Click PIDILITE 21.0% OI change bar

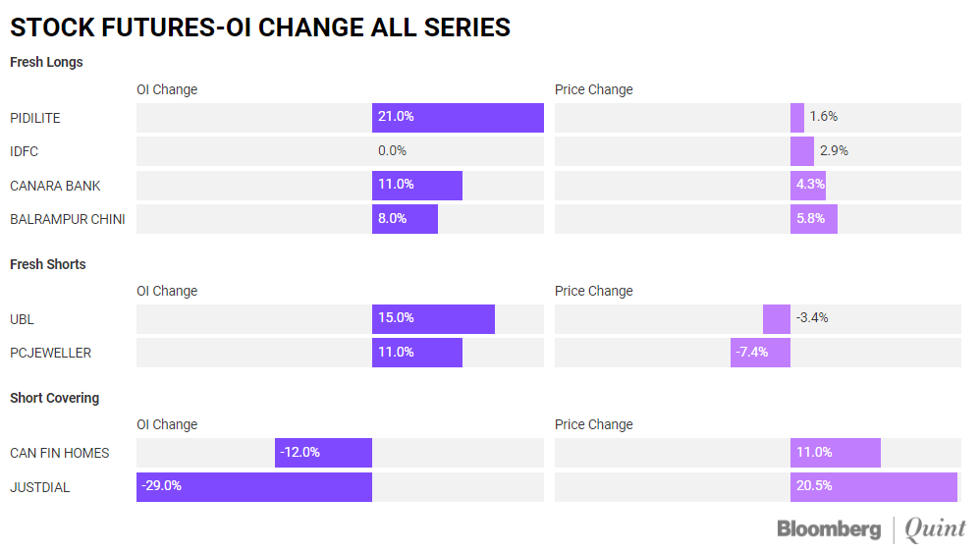[458, 118]
